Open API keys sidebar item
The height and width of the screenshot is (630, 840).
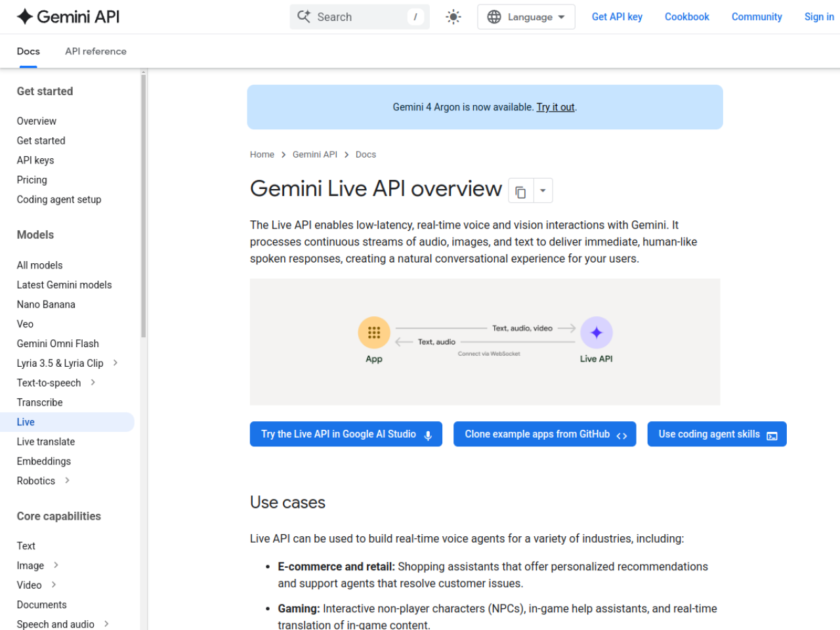click(x=35, y=160)
